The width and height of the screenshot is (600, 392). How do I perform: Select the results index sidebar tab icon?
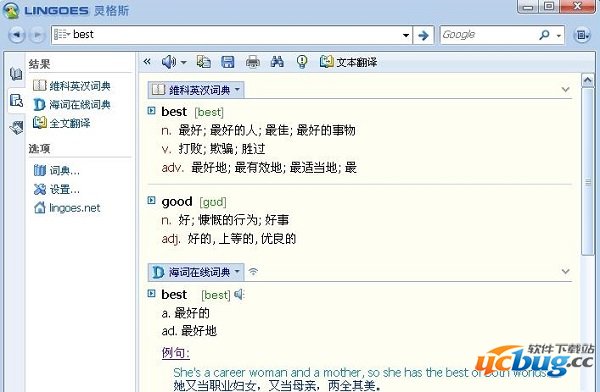pyautogui.click(x=16, y=101)
